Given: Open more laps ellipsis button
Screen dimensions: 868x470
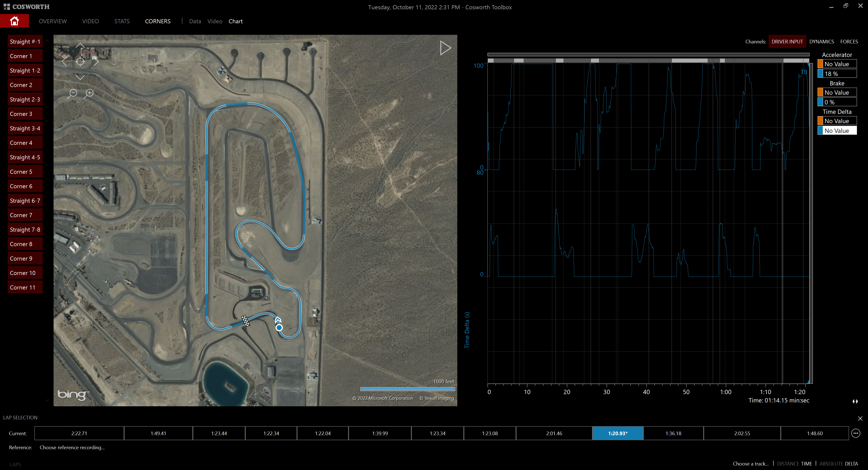Looking at the screenshot, I should click(x=856, y=433).
